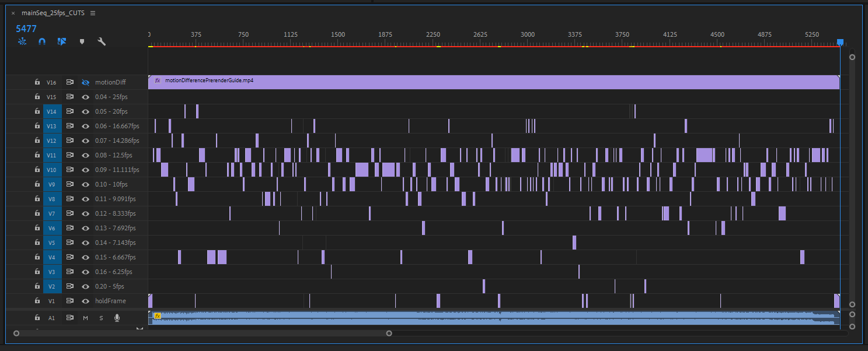Viewport: 868px width, 351px height.
Task: Close the mainSeq_25fps_CUTS sequence tab
Action: tap(13, 13)
